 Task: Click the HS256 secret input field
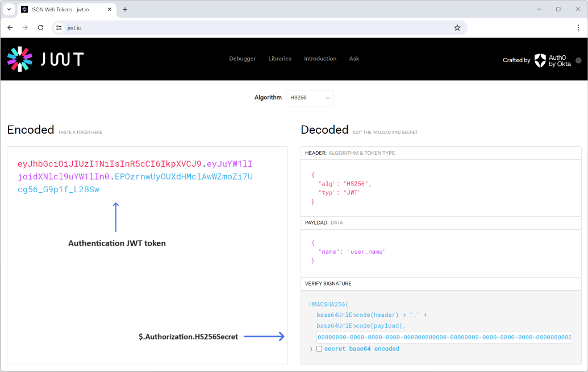point(444,337)
